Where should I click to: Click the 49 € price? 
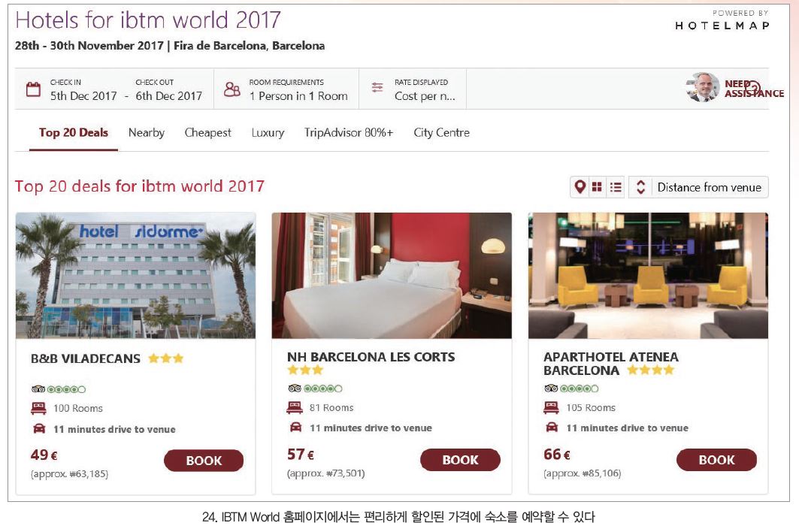(44, 455)
